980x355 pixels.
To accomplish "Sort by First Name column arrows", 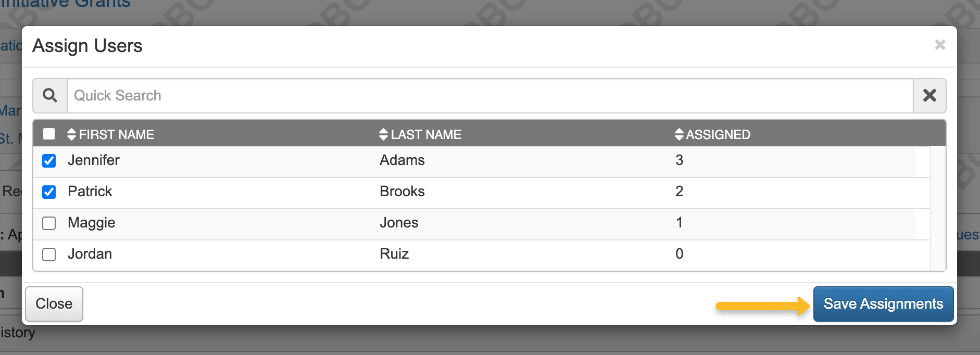I will (x=72, y=134).
